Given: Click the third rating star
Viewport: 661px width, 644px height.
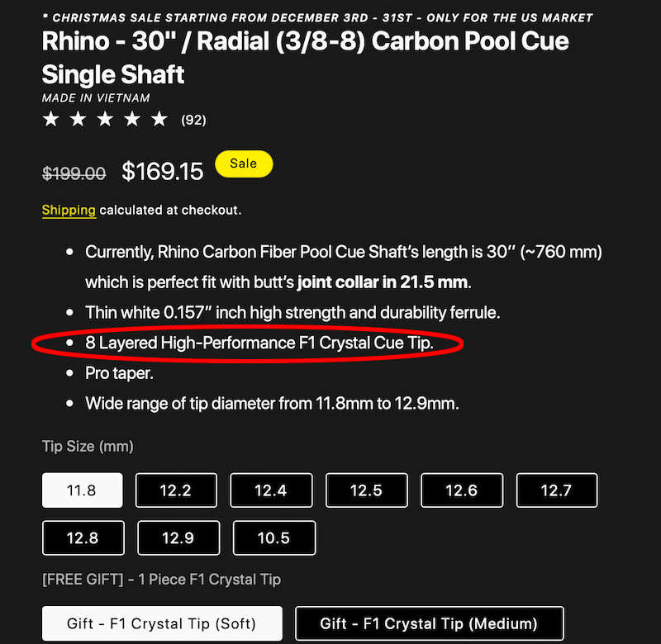Looking at the screenshot, I should point(105,120).
